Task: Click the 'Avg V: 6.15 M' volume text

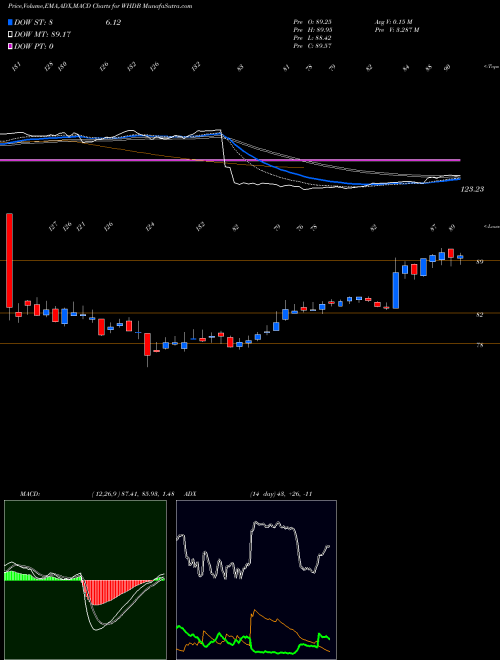Action: point(393,22)
